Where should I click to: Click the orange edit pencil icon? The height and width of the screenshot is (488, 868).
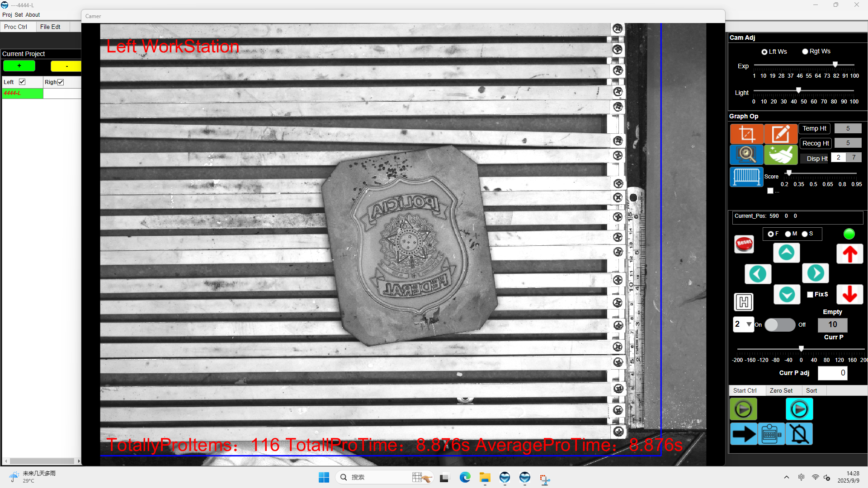click(x=781, y=134)
